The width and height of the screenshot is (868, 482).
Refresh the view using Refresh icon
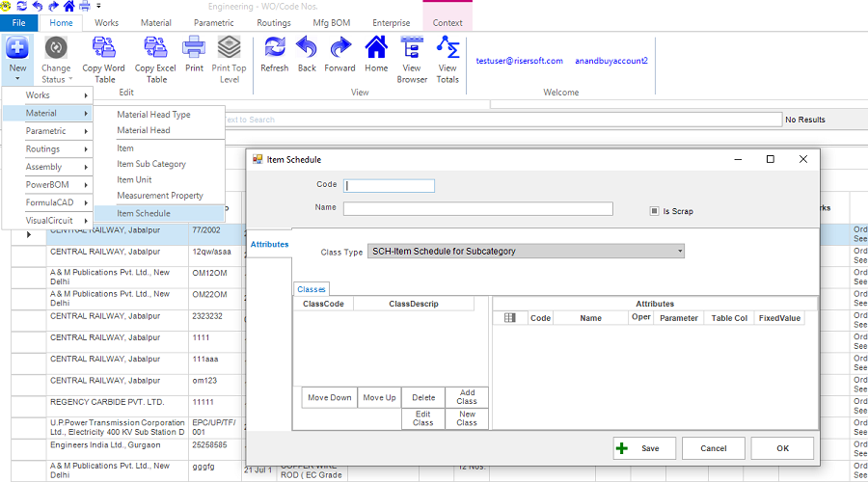click(x=274, y=48)
